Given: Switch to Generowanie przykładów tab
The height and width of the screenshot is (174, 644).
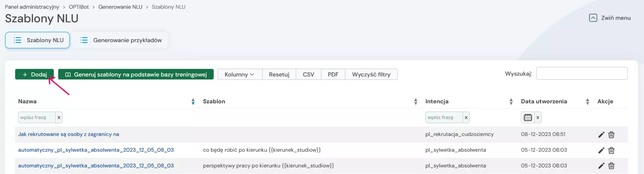Looking at the screenshot, I should click(120, 40).
